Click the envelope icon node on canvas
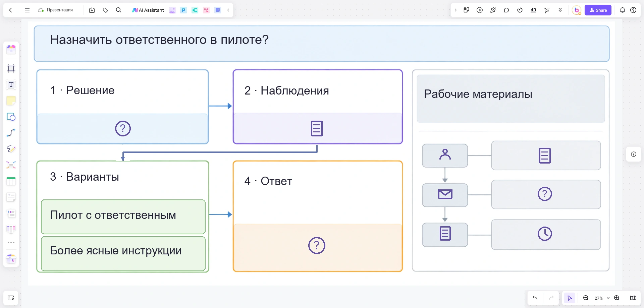 [x=445, y=194]
